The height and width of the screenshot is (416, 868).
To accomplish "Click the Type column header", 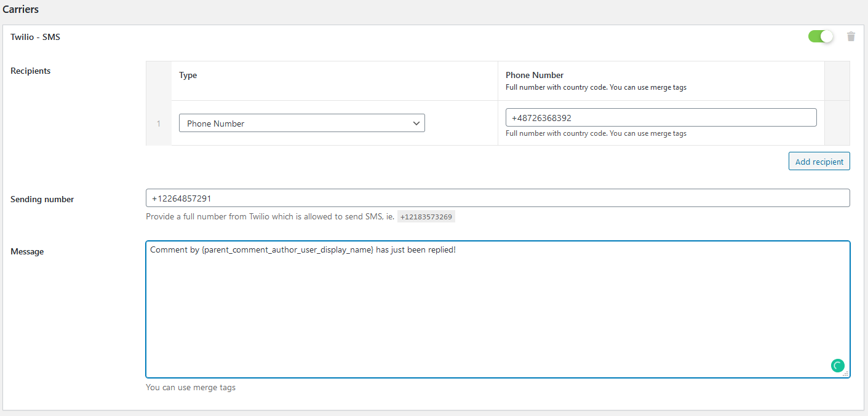I will [188, 75].
